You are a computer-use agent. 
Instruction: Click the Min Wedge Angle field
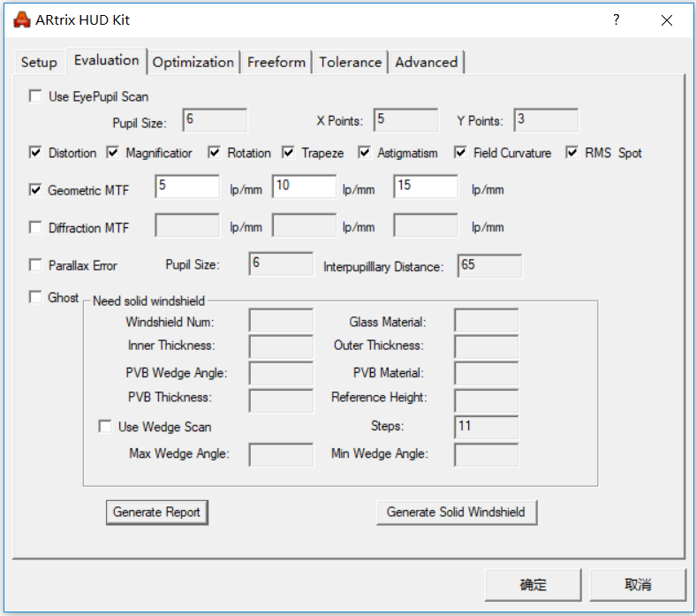point(487,455)
